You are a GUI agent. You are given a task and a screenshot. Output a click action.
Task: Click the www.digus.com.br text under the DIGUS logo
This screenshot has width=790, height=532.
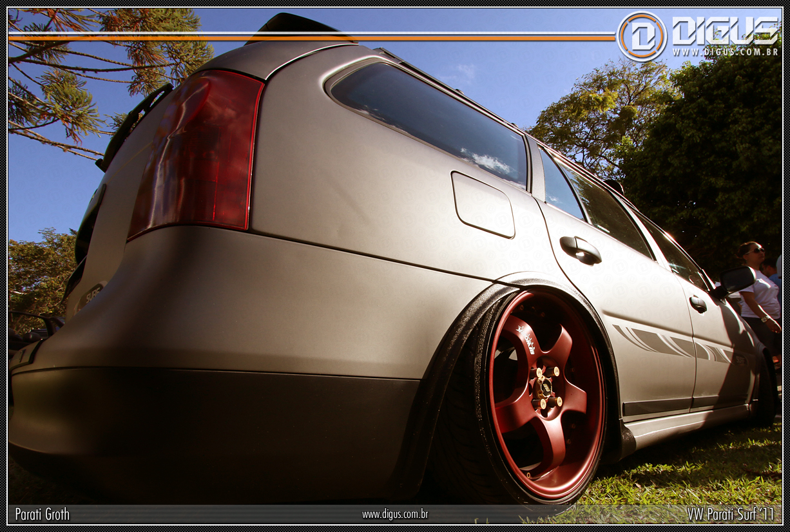725,52
